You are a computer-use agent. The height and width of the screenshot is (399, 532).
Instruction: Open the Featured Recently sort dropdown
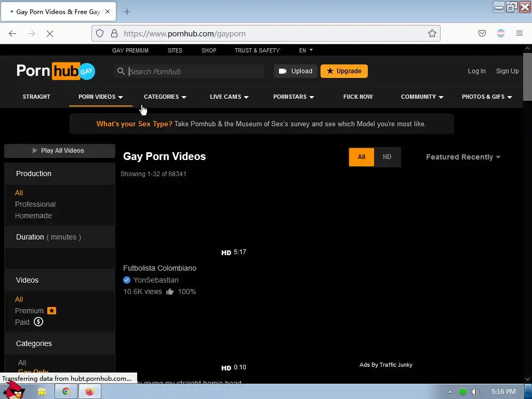coord(463,157)
